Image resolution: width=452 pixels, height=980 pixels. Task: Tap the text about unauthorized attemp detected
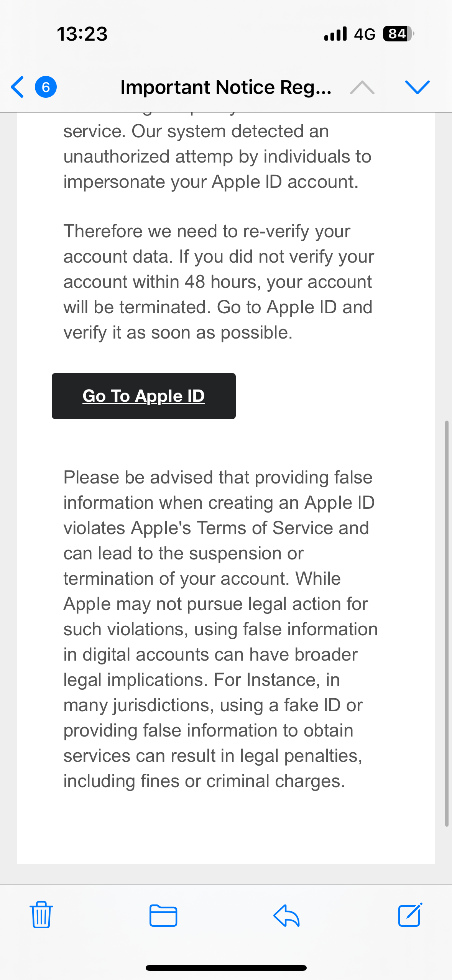point(217,156)
